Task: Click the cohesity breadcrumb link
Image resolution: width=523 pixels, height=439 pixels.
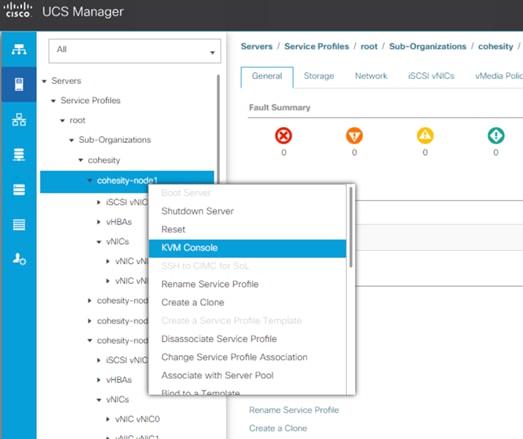Action: 496,46
